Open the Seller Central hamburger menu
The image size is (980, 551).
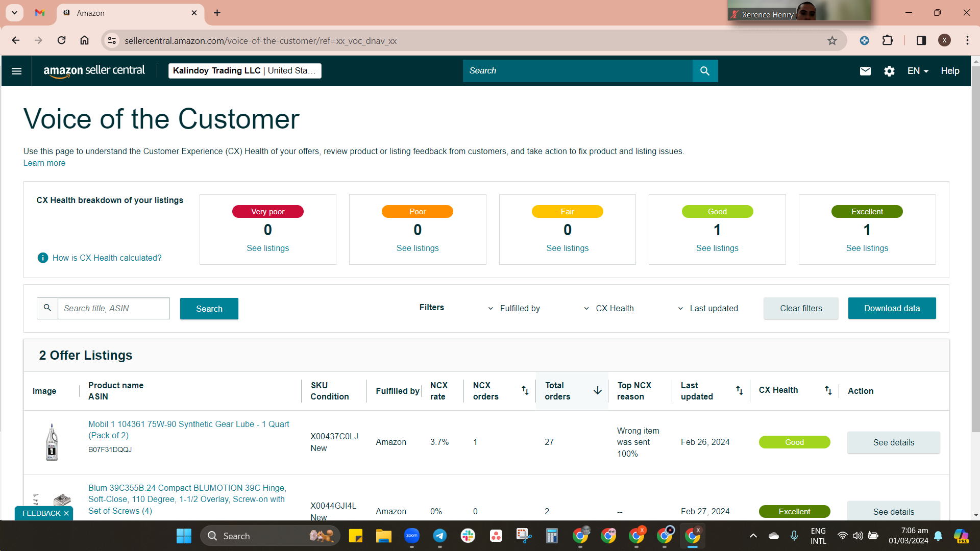coord(16,71)
